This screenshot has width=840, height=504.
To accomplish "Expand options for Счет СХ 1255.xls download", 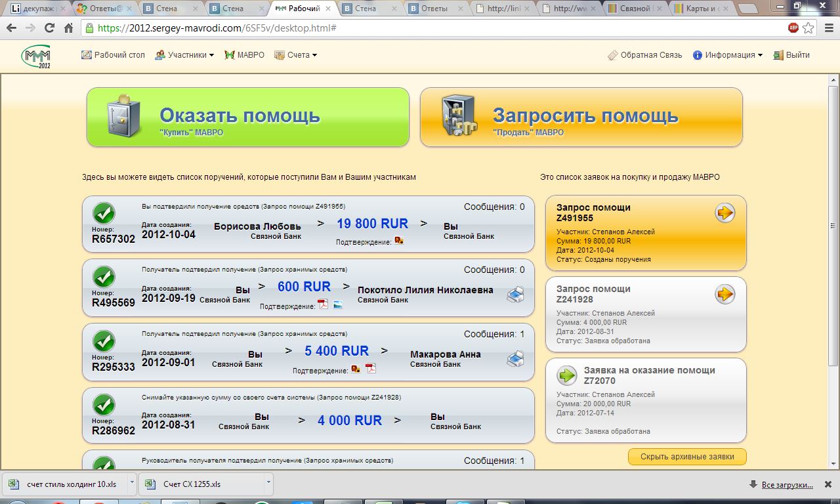I will (268, 484).
